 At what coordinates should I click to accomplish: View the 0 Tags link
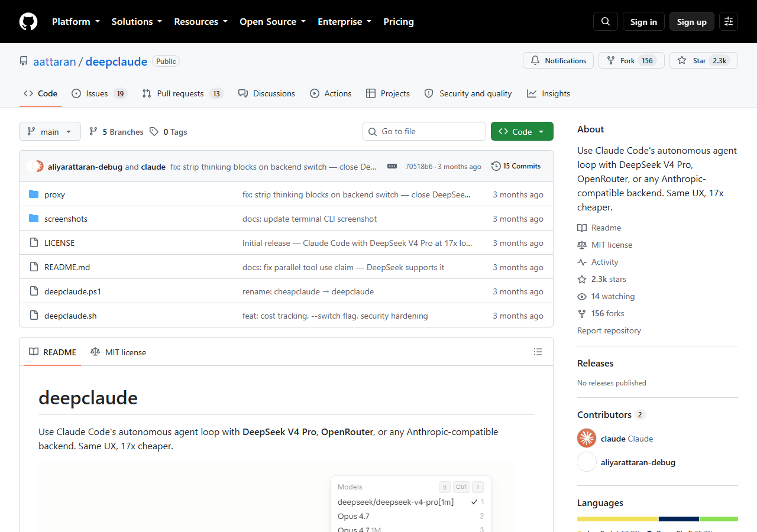click(169, 132)
